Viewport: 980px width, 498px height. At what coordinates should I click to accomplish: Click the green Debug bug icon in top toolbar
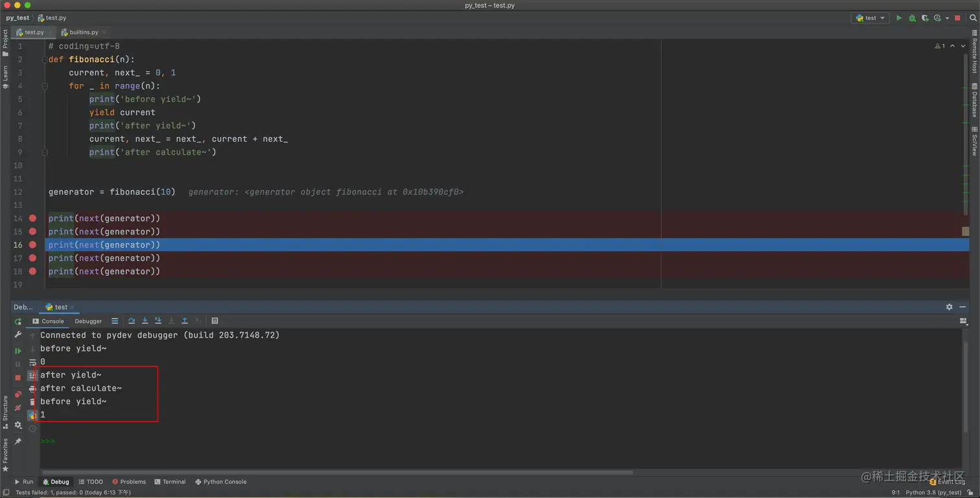(x=912, y=18)
